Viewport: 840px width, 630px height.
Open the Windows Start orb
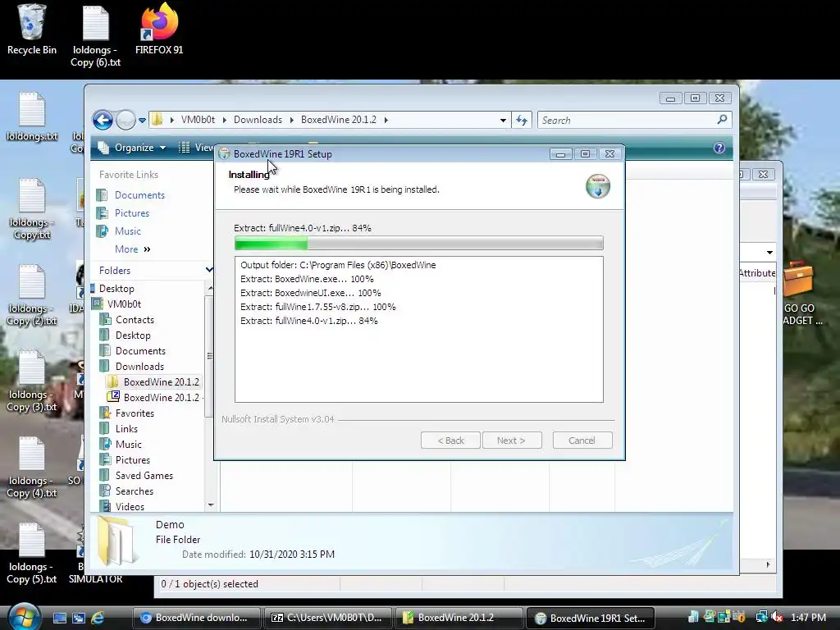pyautogui.click(x=23, y=617)
